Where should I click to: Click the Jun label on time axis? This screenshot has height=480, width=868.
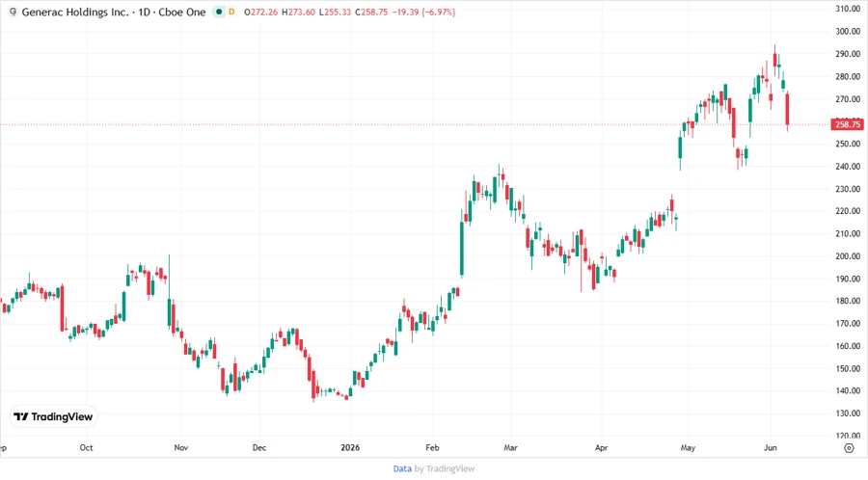(x=770, y=447)
